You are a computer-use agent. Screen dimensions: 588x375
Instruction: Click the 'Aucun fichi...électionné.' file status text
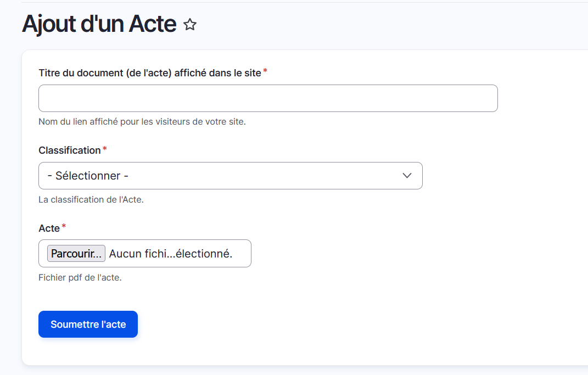pyautogui.click(x=171, y=254)
